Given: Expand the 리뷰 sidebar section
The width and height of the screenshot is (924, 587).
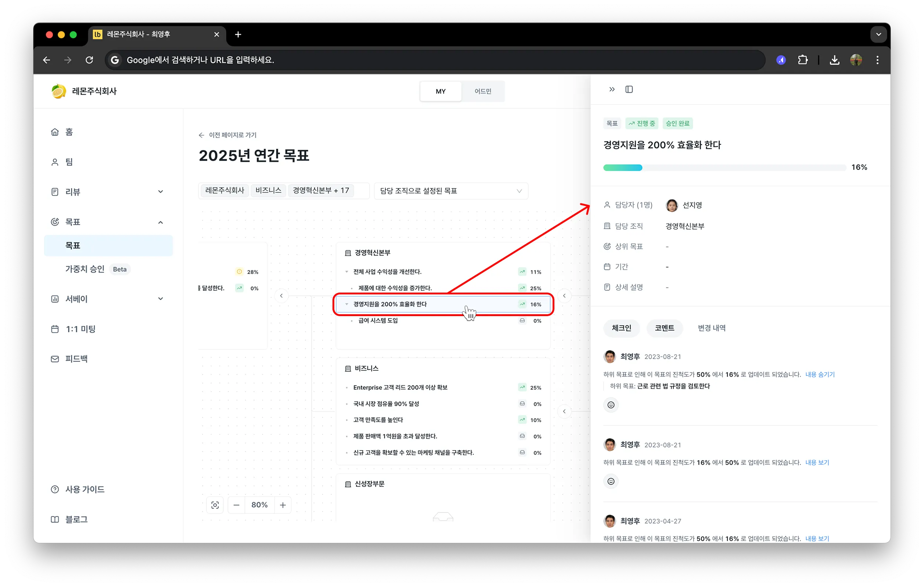Looking at the screenshot, I should (161, 192).
